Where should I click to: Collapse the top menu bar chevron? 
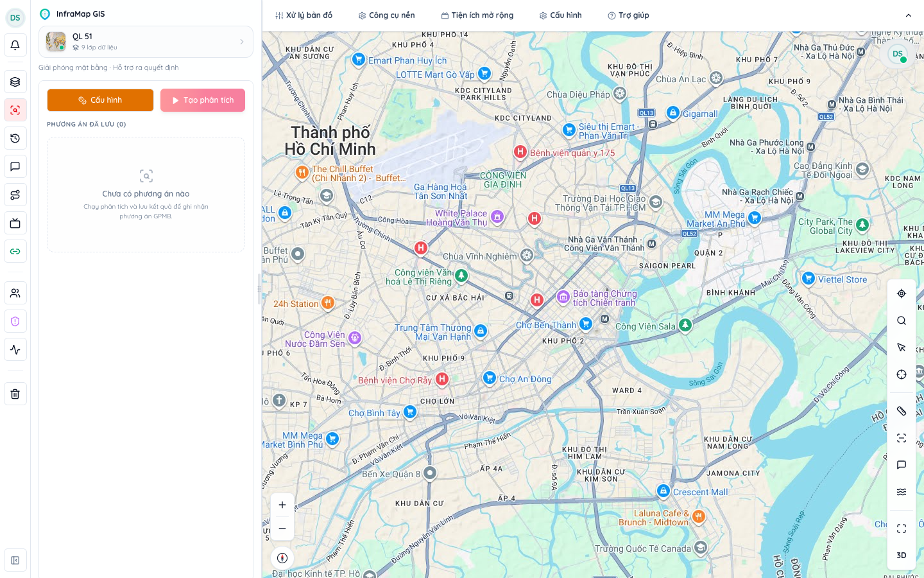click(x=909, y=15)
